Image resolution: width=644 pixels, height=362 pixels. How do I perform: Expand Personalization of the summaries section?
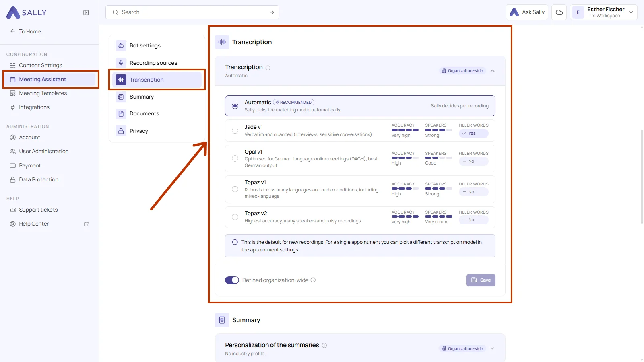pyautogui.click(x=492, y=348)
